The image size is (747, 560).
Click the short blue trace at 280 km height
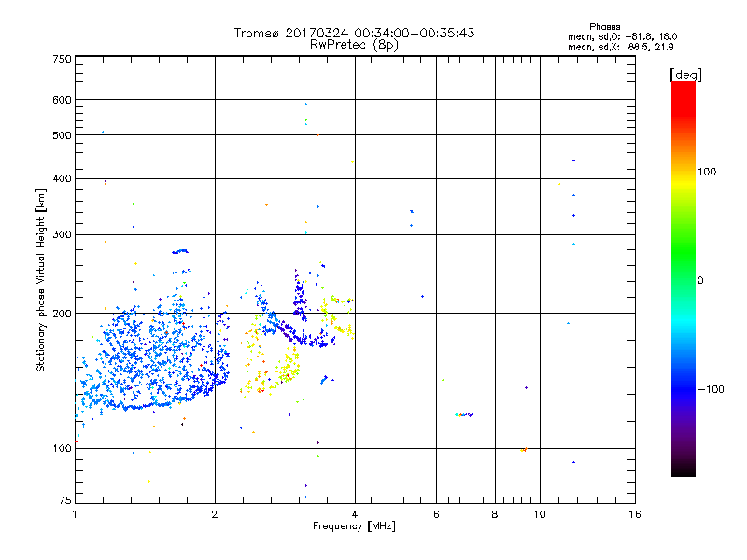point(180,251)
